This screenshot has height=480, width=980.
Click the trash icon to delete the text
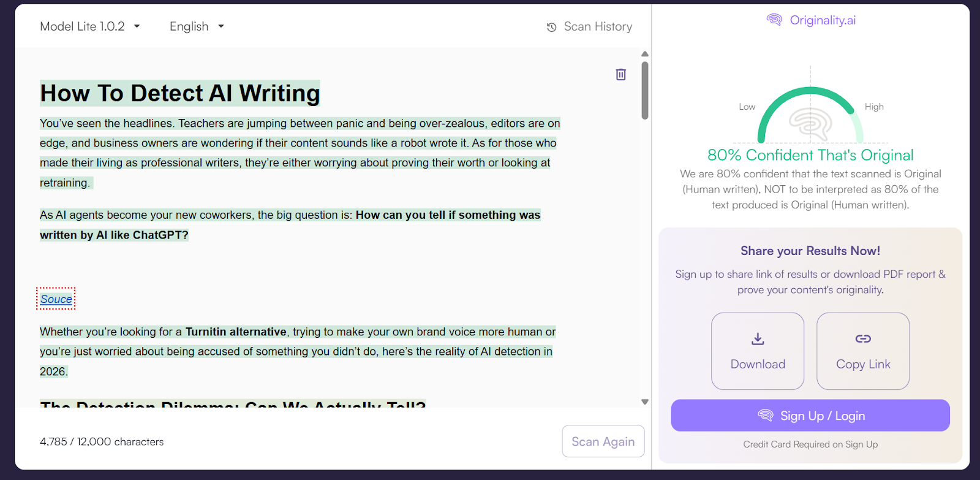(x=620, y=74)
